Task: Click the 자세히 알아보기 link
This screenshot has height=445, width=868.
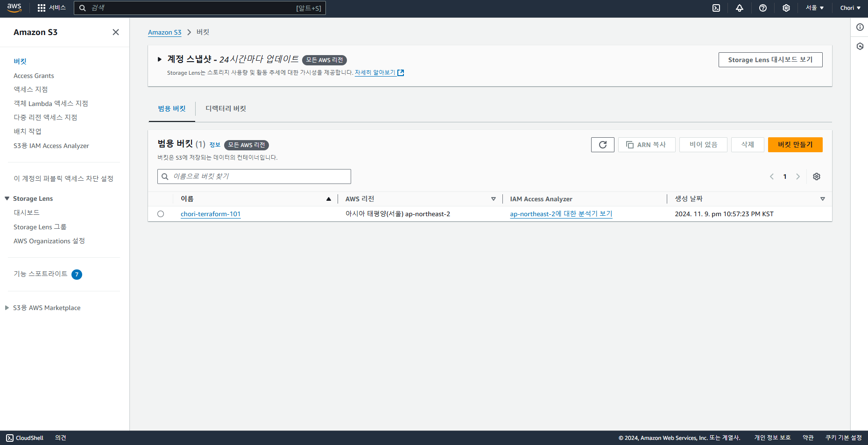Action: [x=375, y=73]
